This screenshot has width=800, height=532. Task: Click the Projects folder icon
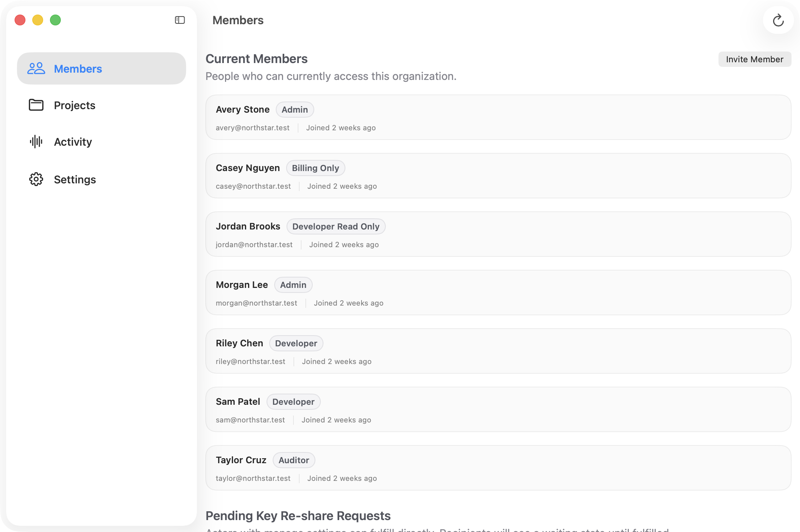click(x=36, y=105)
